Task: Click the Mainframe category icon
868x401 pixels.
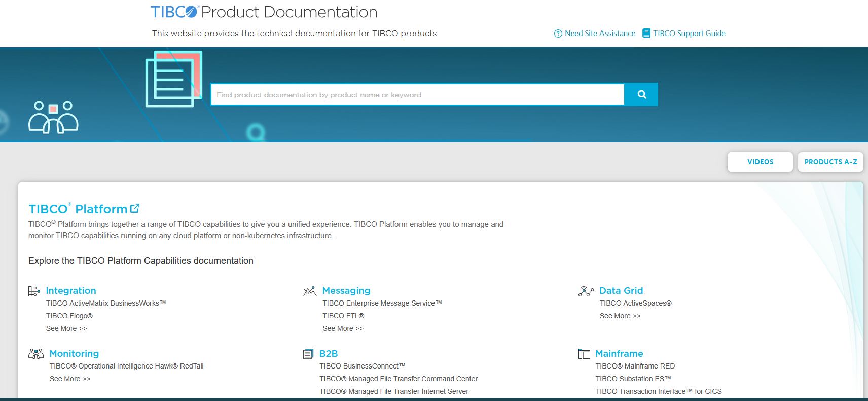Action: (584, 354)
